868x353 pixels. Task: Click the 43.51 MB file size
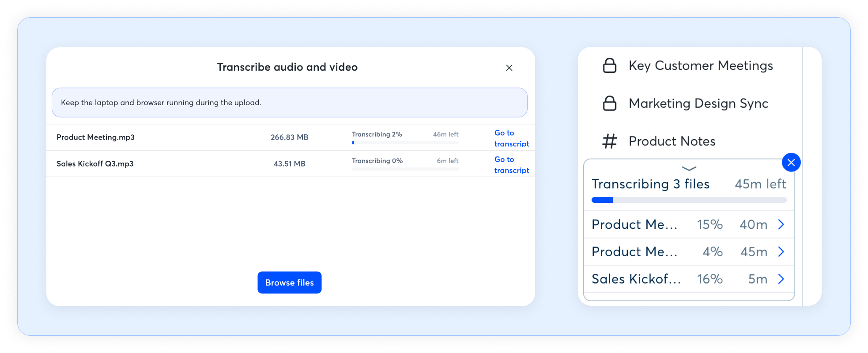290,164
